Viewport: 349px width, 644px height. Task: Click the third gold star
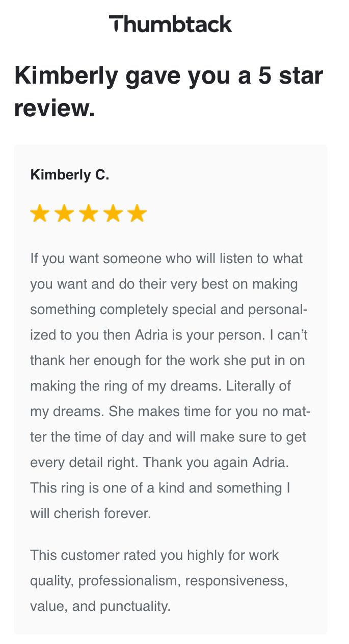pos(88,214)
